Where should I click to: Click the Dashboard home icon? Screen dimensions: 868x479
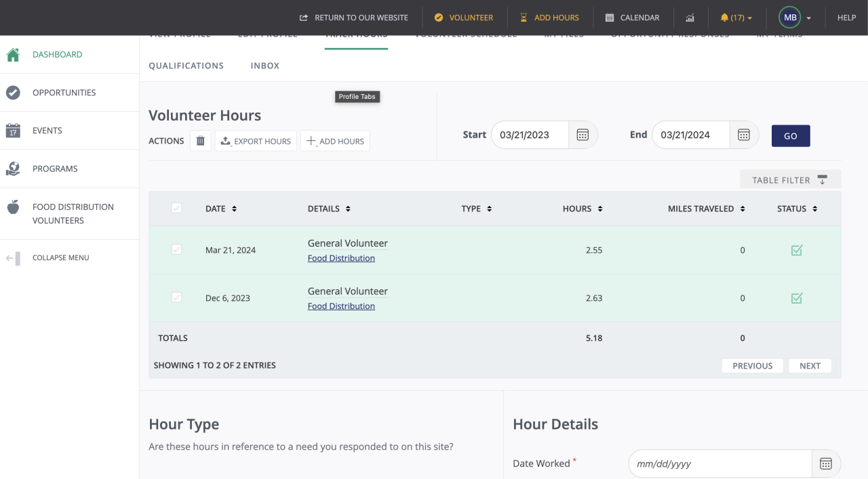(x=13, y=55)
